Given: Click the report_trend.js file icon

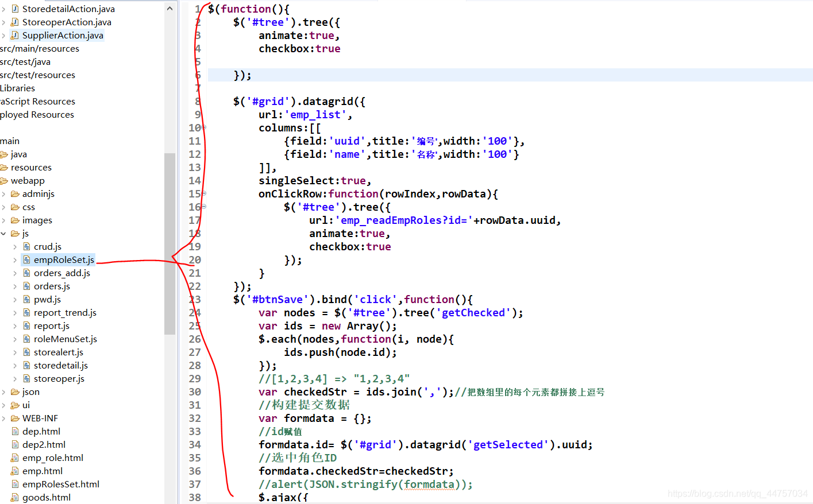Looking at the screenshot, I should click(26, 312).
